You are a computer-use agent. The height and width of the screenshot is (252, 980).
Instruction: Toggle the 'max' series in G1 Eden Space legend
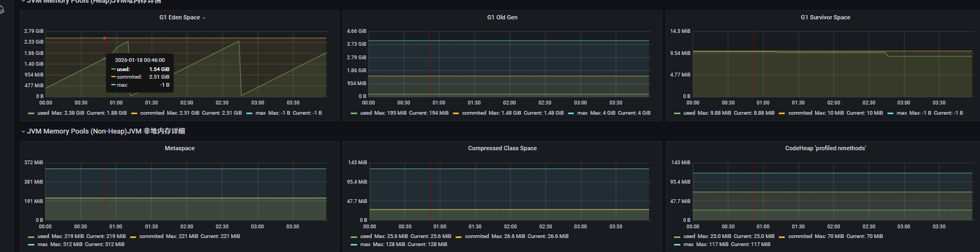pyautogui.click(x=261, y=113)
